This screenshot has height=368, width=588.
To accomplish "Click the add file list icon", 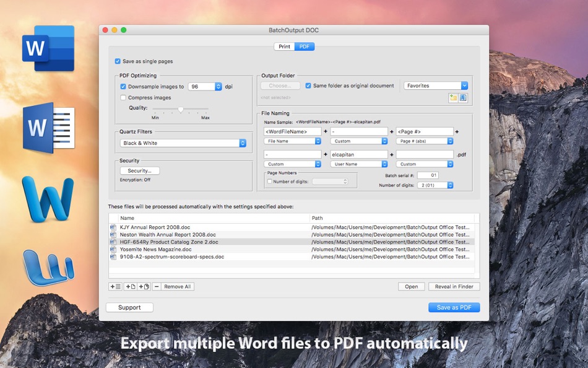I will coord(115,287).
